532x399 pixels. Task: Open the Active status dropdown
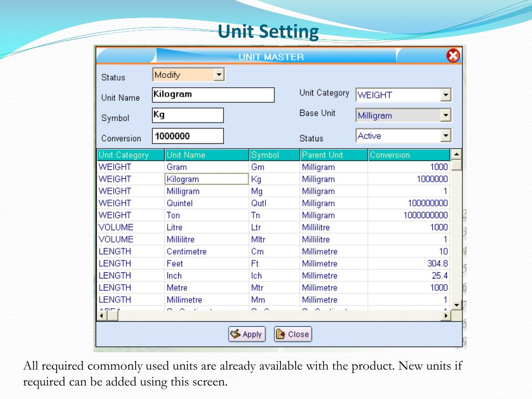click(x=446, y=136)
